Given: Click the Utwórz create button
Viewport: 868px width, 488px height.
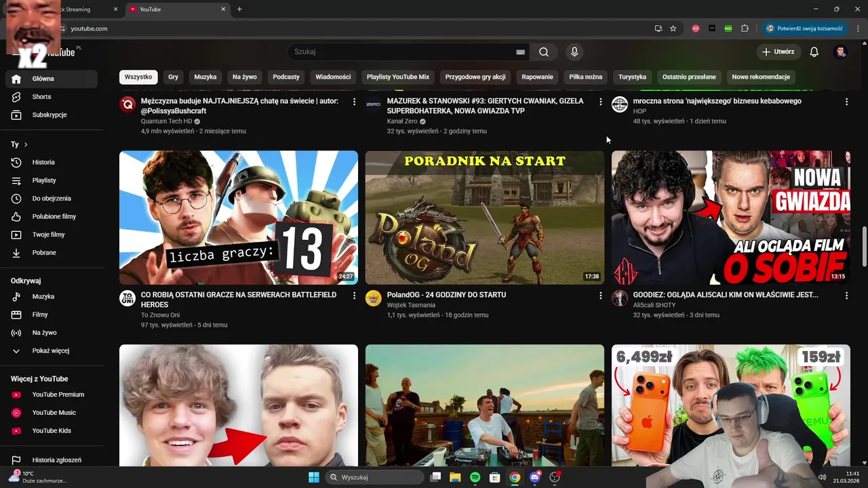Looking at the screenshot, I should (x=778, y=52).
